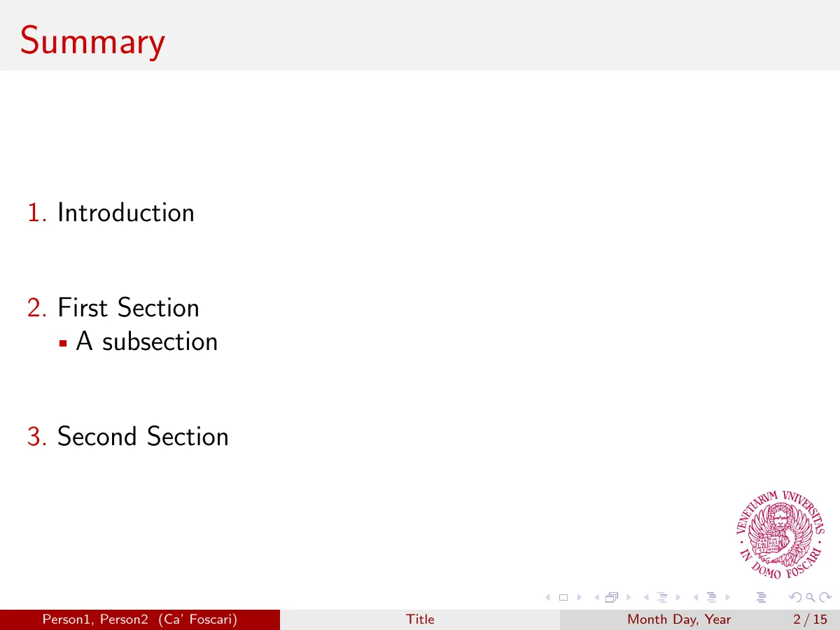Click the subsection navigation icon
This screenshot has width=840, height=630.
[661, 597]
